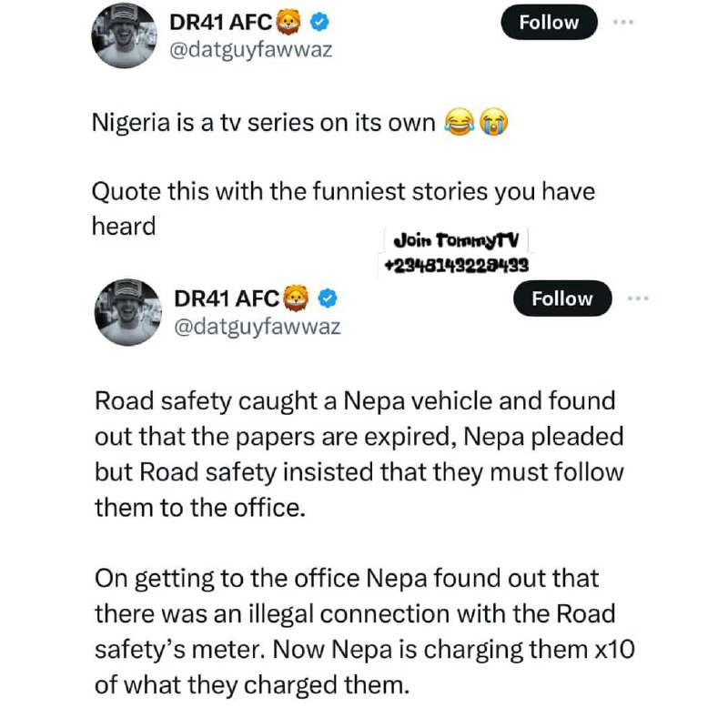The height and width of the screenshot is (728, 728).
Task: Open more options on the Road safety tweet
Action: pos(638,298)
